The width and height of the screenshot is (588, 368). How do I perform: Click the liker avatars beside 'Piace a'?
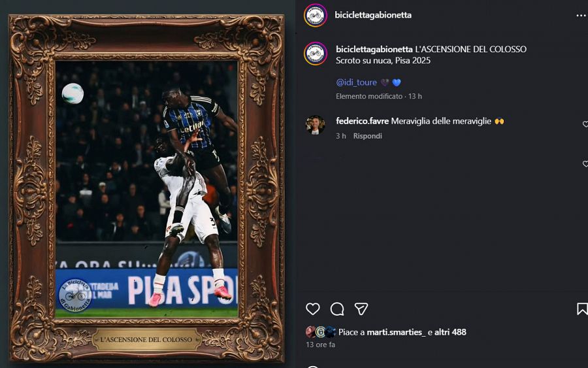pos(321,332)
